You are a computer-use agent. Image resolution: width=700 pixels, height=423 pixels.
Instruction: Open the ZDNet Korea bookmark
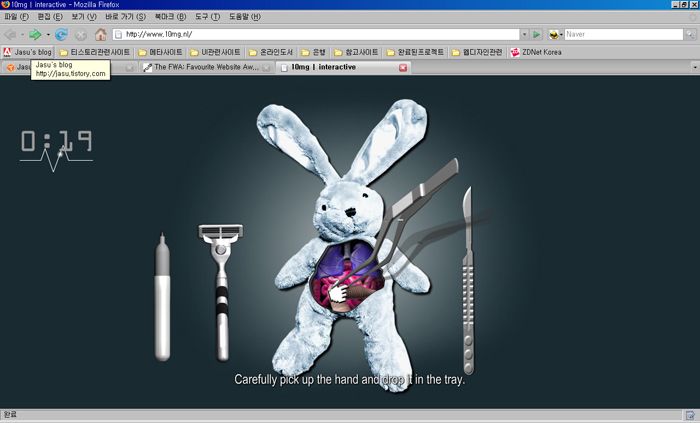536,52
